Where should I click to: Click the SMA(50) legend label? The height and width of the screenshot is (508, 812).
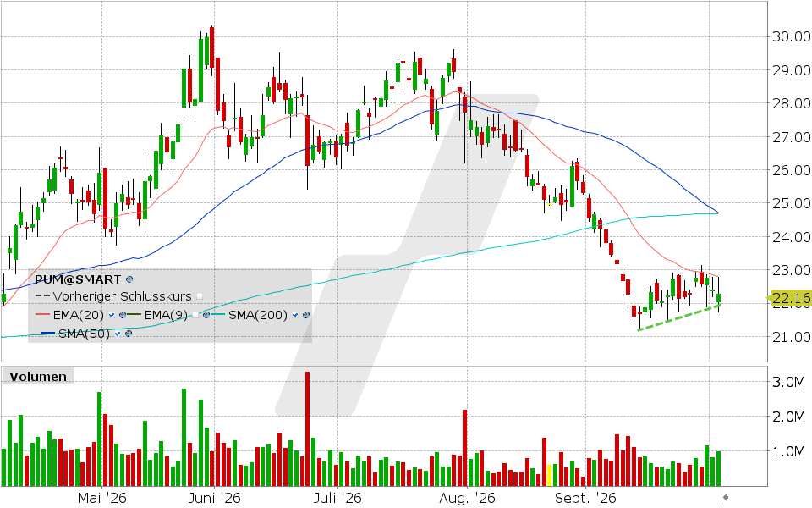tap(84, 334)
